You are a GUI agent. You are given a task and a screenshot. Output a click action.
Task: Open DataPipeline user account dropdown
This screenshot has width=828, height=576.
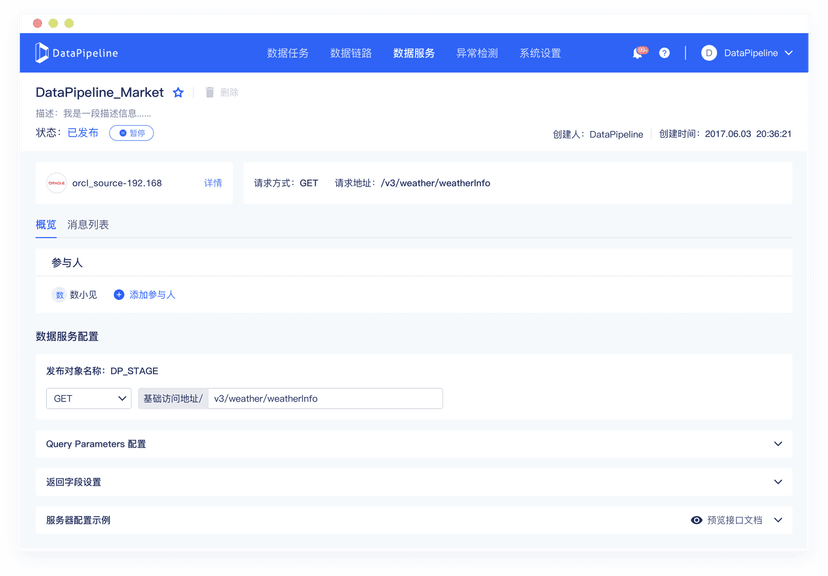coord(758,53)
